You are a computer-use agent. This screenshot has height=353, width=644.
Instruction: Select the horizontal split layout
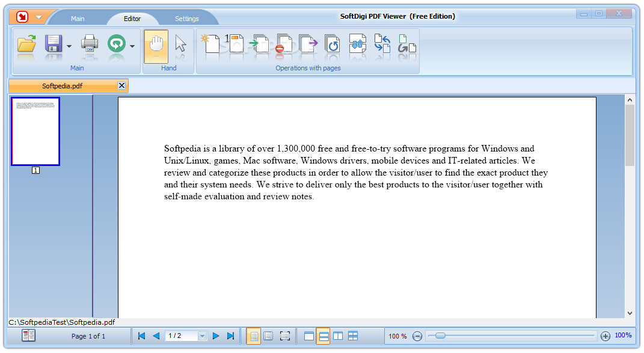coord(324,336)
